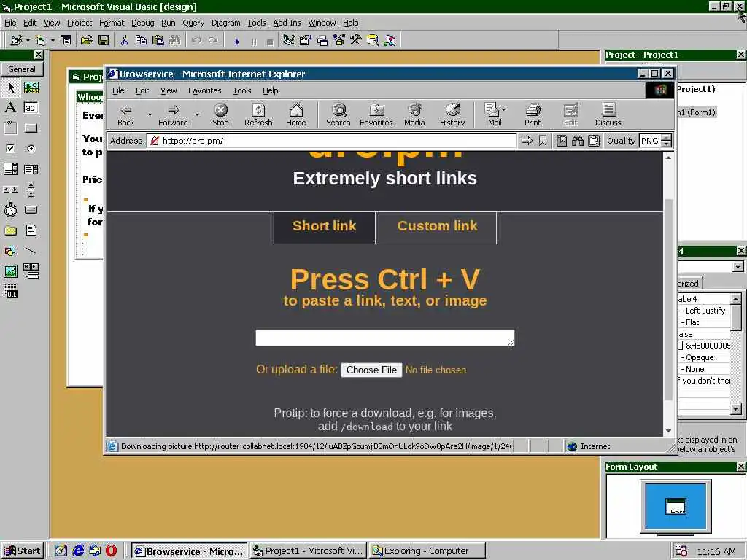
Task: Select the CommandButton control tool
Action: [x=31, y=128]
